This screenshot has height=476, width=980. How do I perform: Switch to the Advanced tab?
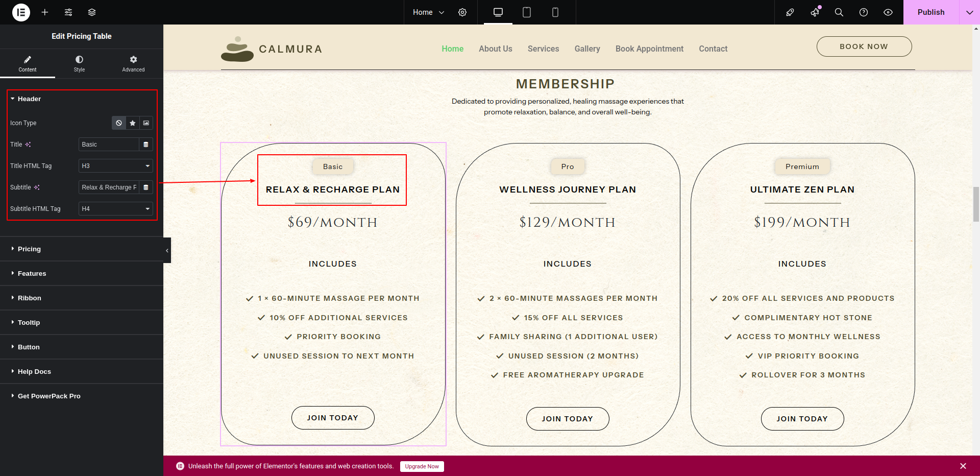click(x=133, y=63)
